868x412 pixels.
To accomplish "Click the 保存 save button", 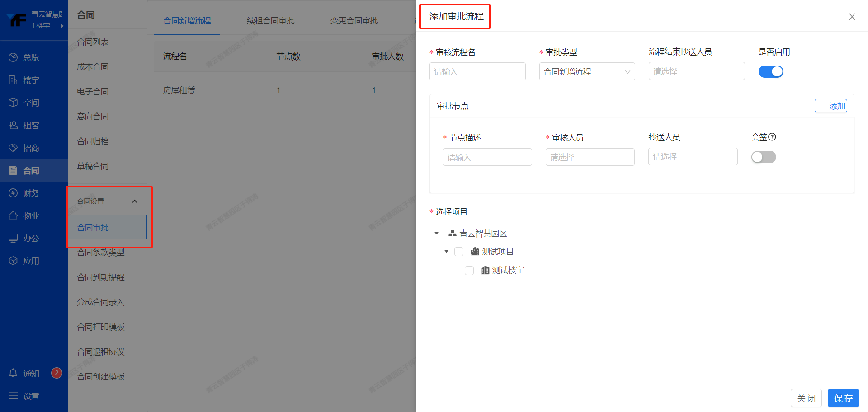I will tap(843, 398).
